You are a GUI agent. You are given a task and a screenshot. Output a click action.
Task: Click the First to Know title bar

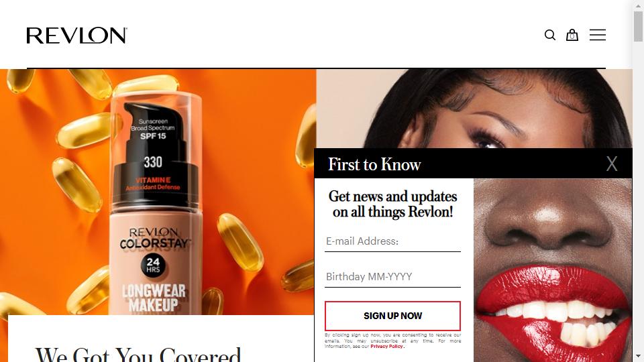(473, 164)
